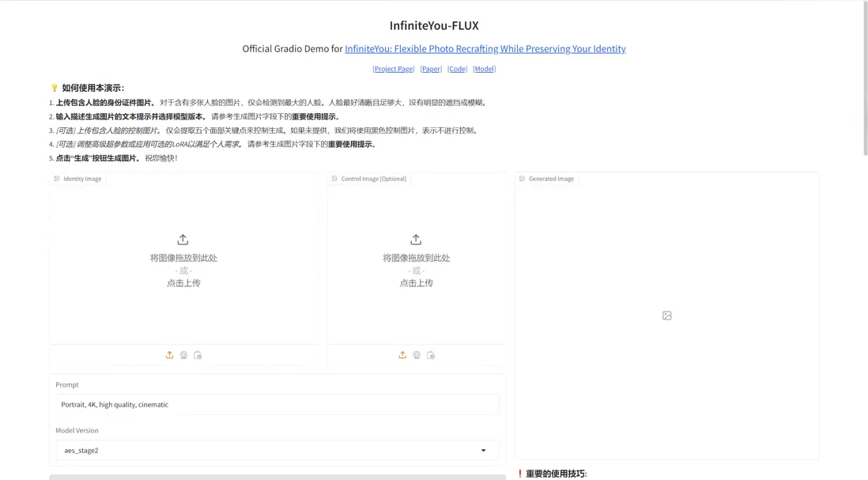This screenshot has width=868, height=480.
Task: Click 点击上传 in Identity Image area
Action: coord(183,283)
